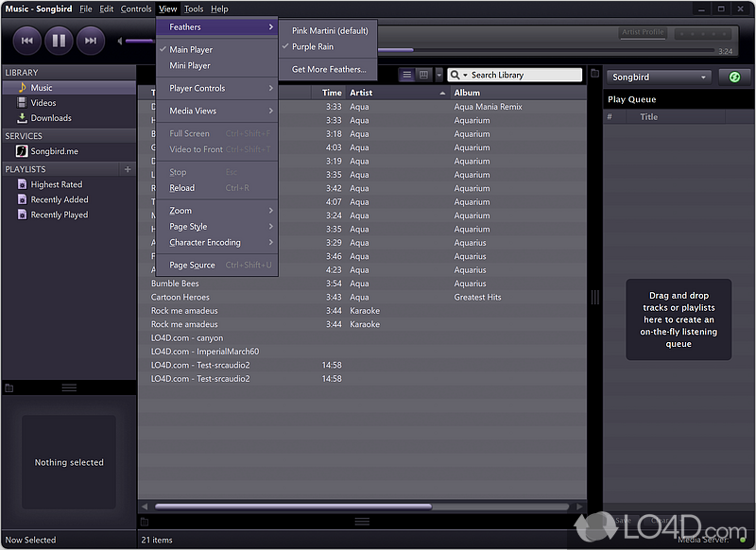Pause the current song

pos(59,40)
